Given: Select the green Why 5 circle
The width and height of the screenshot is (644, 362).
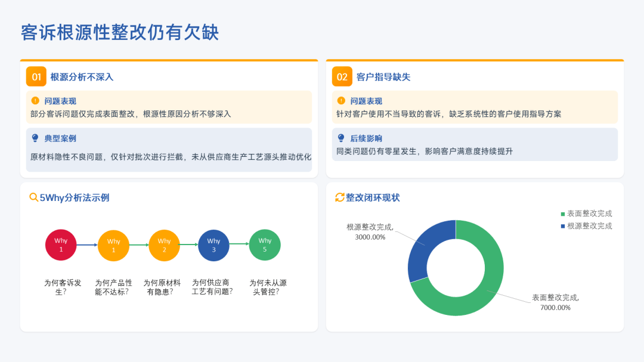Looking at the screenshot, I should [265, 245].
